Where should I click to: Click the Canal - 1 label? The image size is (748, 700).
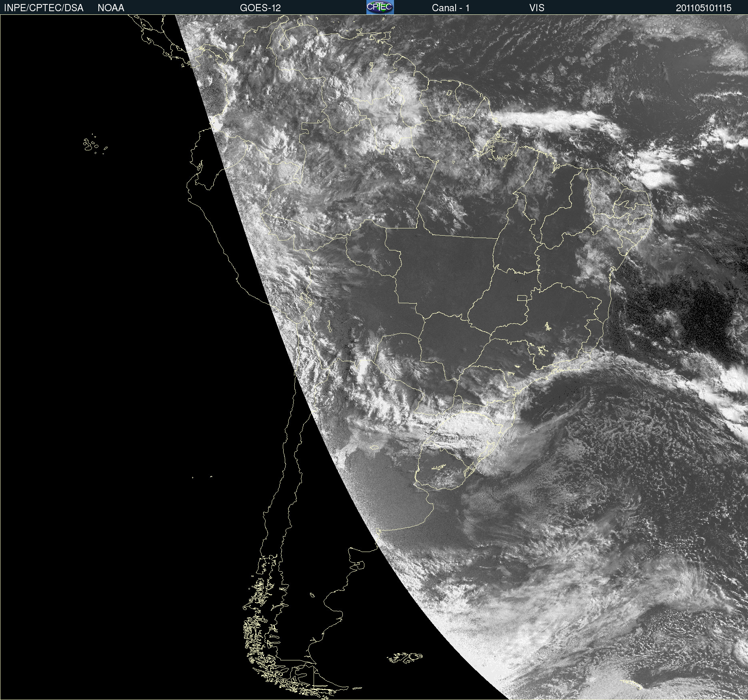(x=451, y=8)
